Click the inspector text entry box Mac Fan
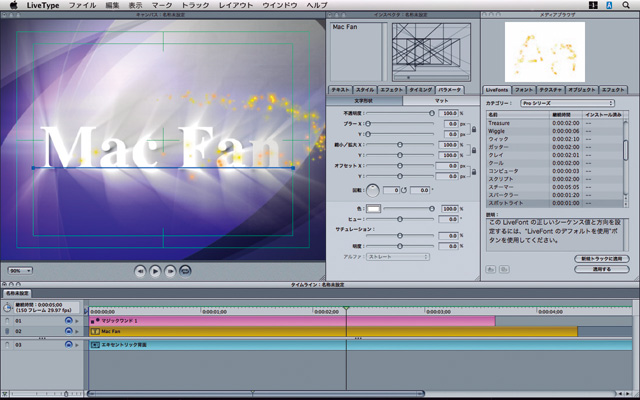 pos(356,52)
